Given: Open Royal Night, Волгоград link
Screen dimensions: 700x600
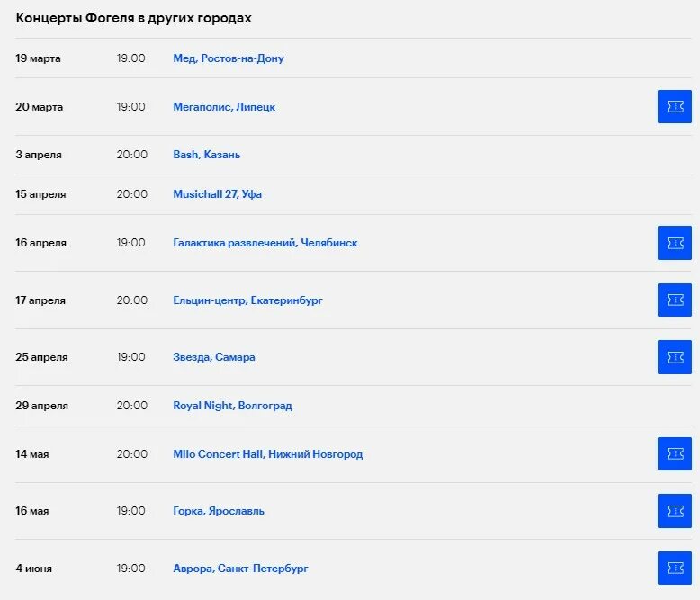Looking at the screenshot, I should pos(232,406).
